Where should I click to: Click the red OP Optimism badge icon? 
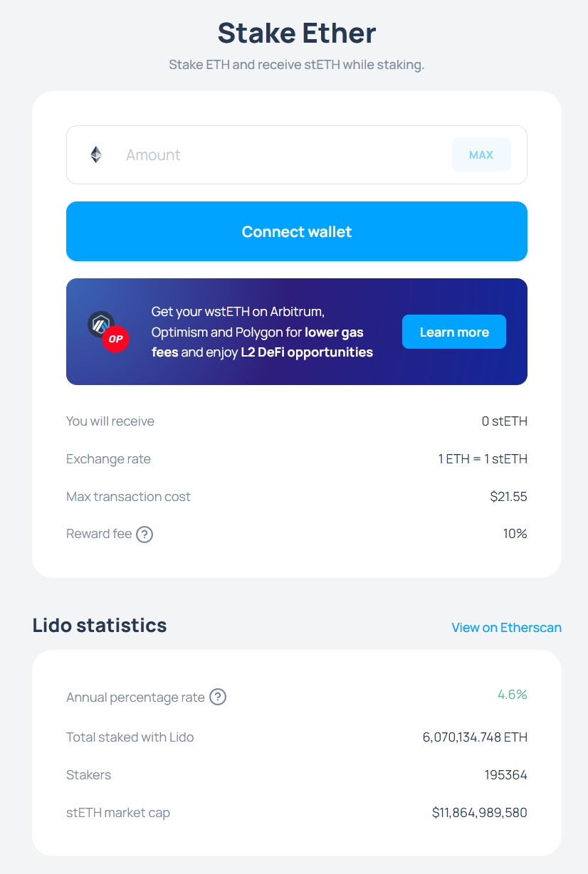point(115,339)
